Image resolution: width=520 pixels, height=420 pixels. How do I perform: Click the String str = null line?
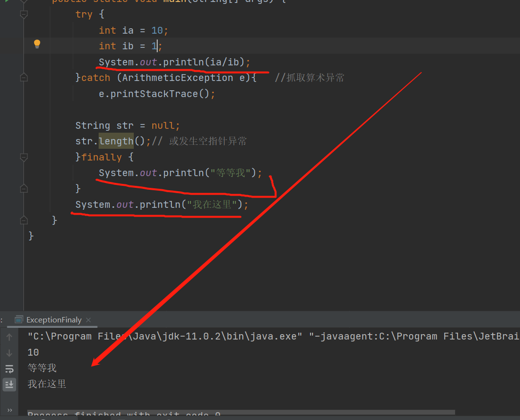[127, 125]
